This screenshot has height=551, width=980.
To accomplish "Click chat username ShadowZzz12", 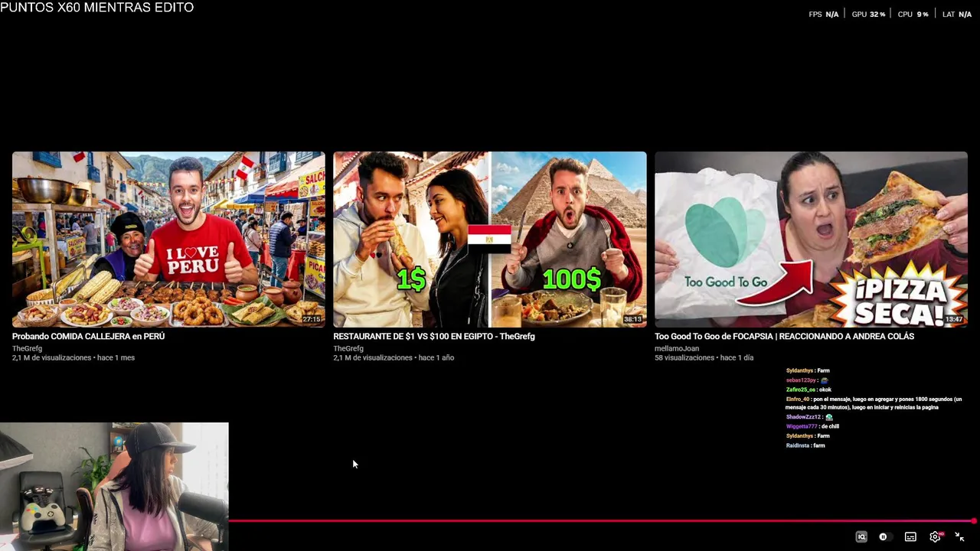I will [803, 417].
